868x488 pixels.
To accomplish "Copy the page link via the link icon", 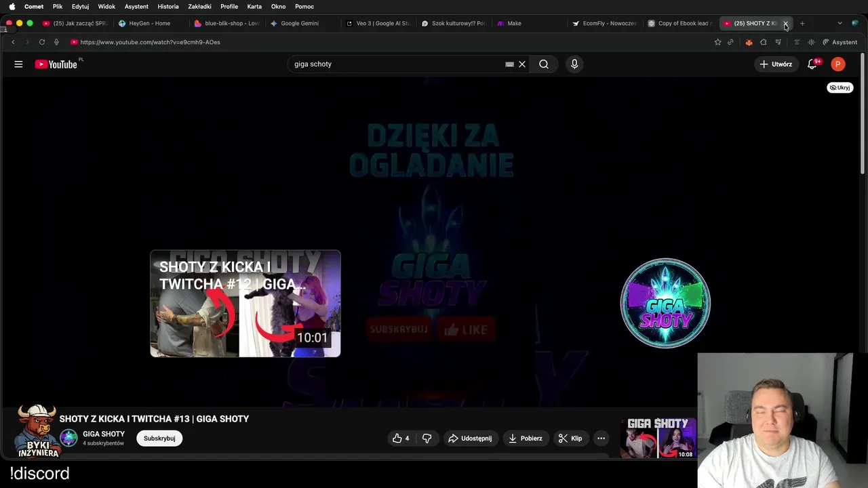I will 730,42.
